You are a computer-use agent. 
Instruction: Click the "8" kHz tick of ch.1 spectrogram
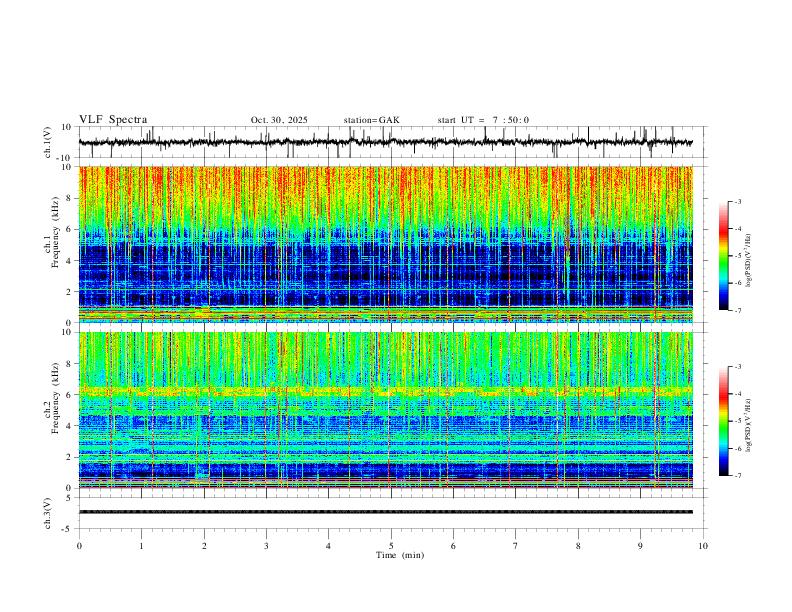click(70, 198)
